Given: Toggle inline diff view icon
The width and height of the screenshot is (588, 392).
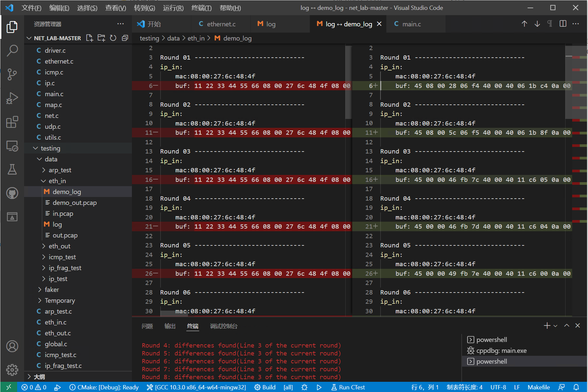Looking at the screenshot, I should 563,24.
